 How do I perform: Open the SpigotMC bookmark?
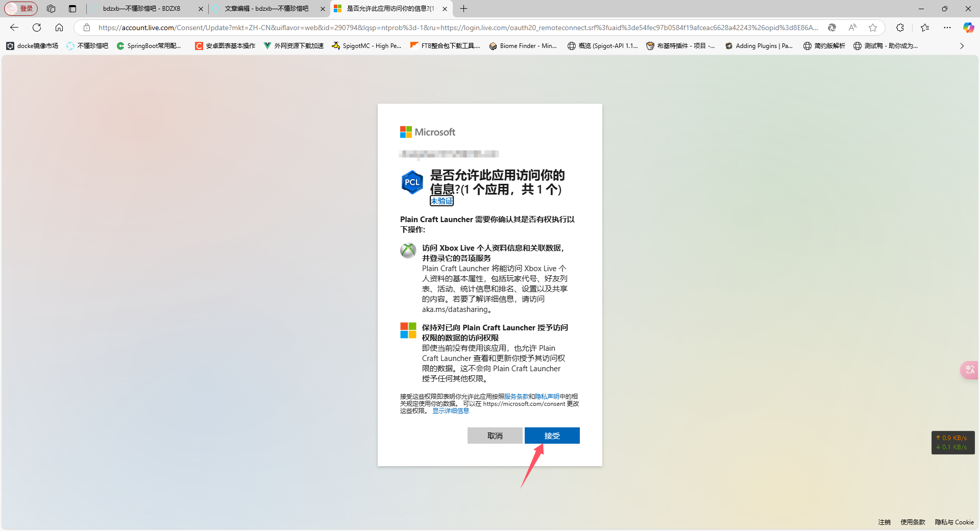point(366,46)
